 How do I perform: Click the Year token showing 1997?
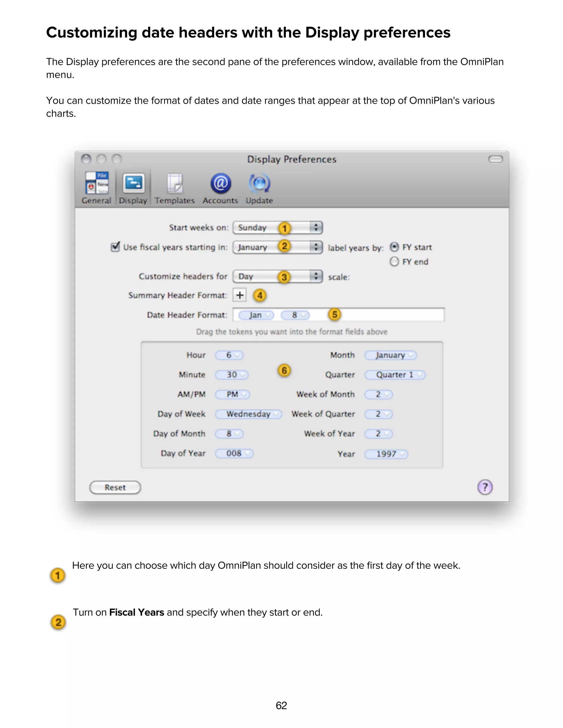[x=386, y=454]
